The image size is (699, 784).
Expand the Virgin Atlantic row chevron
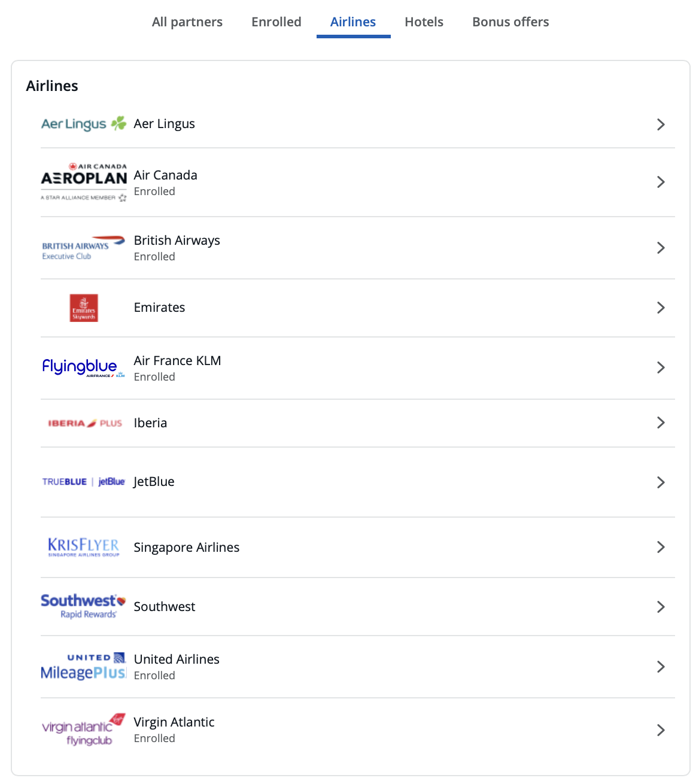tap(661, 730)
